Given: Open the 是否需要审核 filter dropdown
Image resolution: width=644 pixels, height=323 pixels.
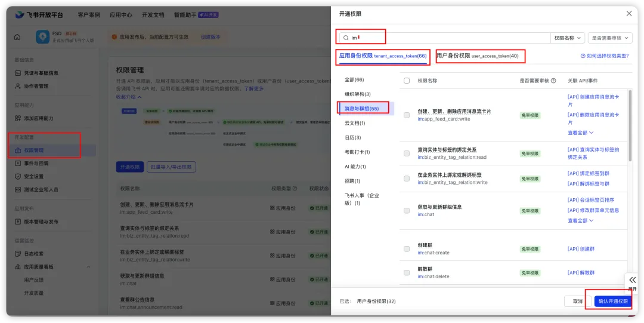Looking at the screenshot, I should 610,38.
